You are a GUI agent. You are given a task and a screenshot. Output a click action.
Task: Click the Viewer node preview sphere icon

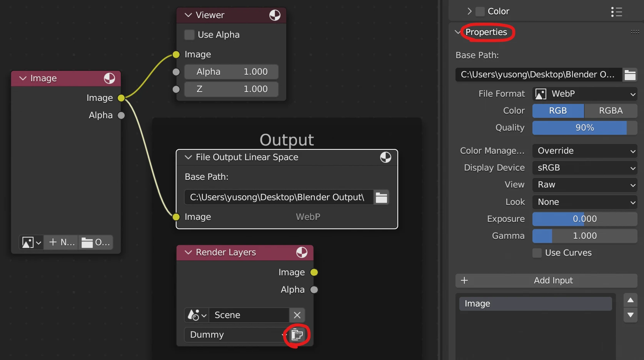coord(275,15)
